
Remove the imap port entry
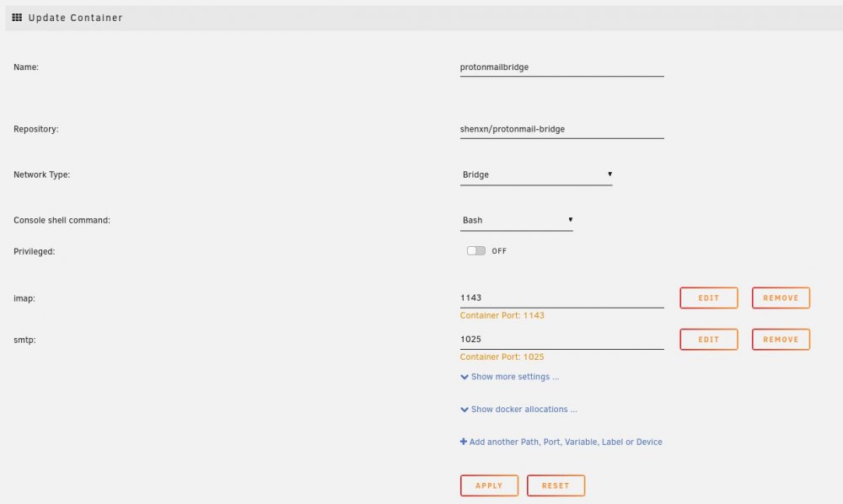[x=781, y=298]
